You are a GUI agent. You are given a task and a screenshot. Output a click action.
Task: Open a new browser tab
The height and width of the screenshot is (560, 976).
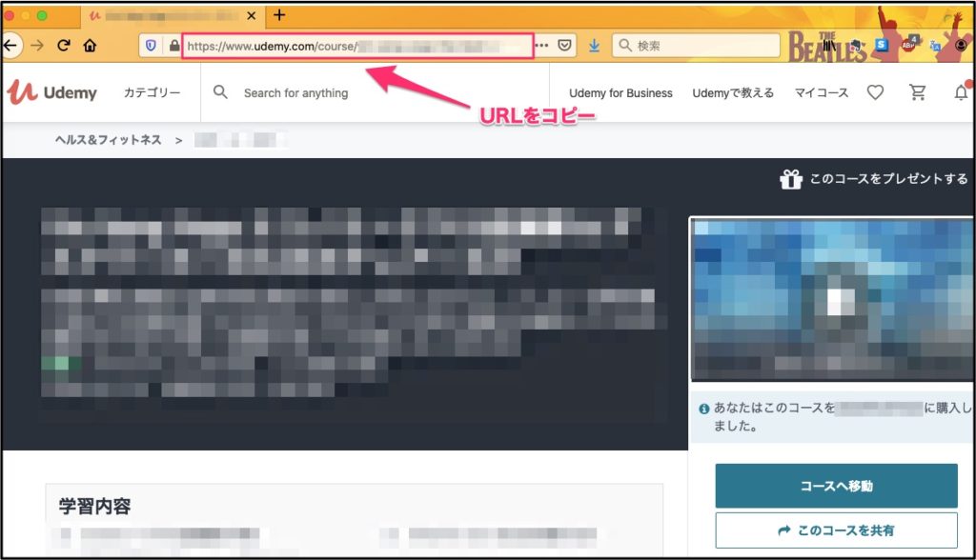click(x=279, y=15)
